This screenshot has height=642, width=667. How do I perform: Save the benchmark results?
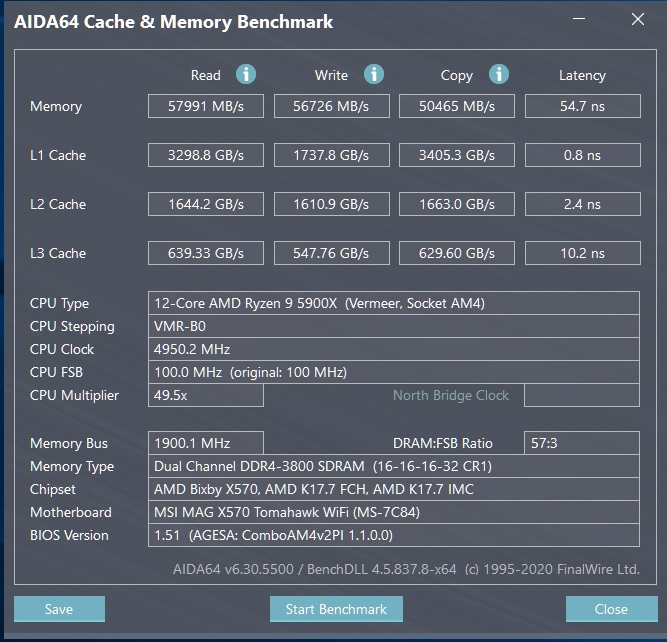[59, 609]
